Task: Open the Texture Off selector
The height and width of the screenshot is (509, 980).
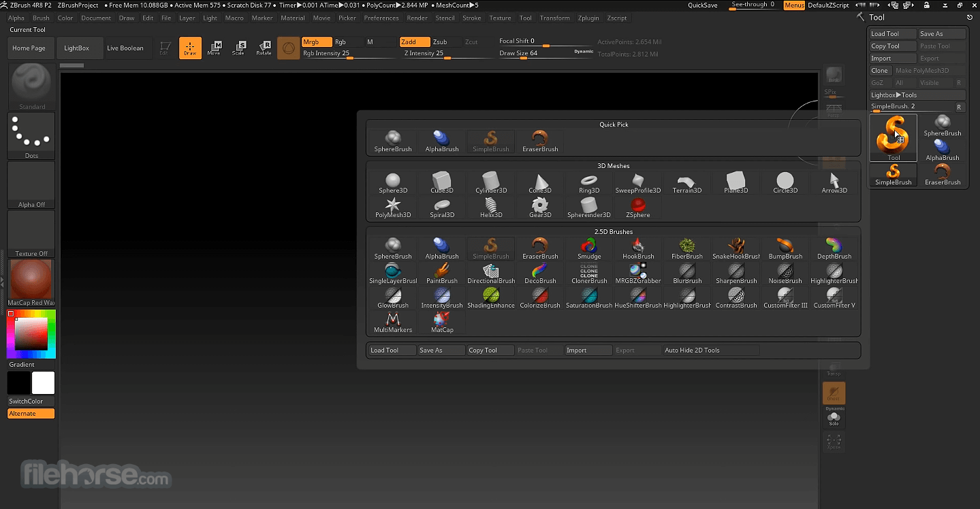Action: click(31, 233)
